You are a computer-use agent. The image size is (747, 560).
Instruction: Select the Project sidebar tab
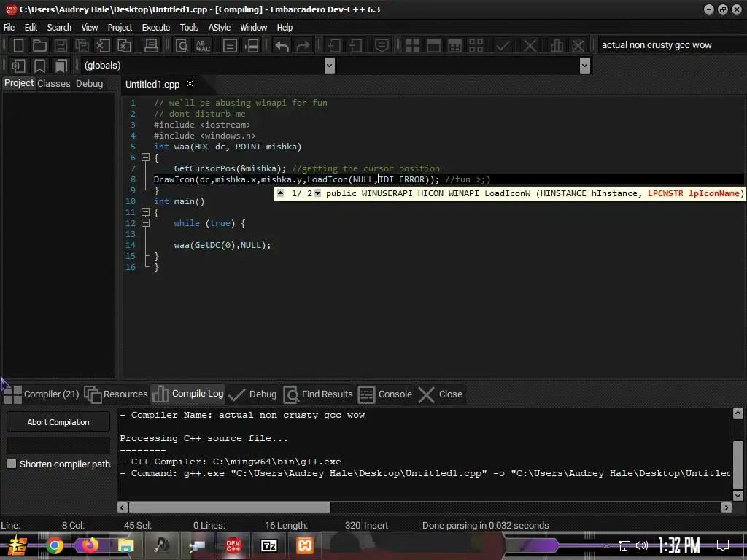[x=19, y=83]
